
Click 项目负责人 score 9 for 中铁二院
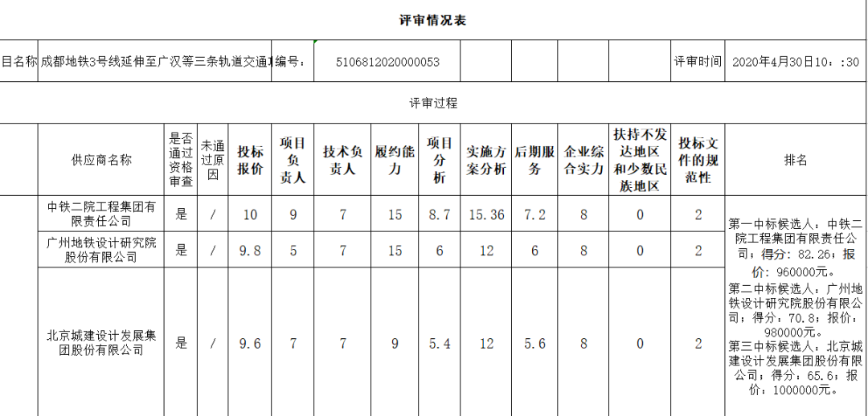pos(293,214)
